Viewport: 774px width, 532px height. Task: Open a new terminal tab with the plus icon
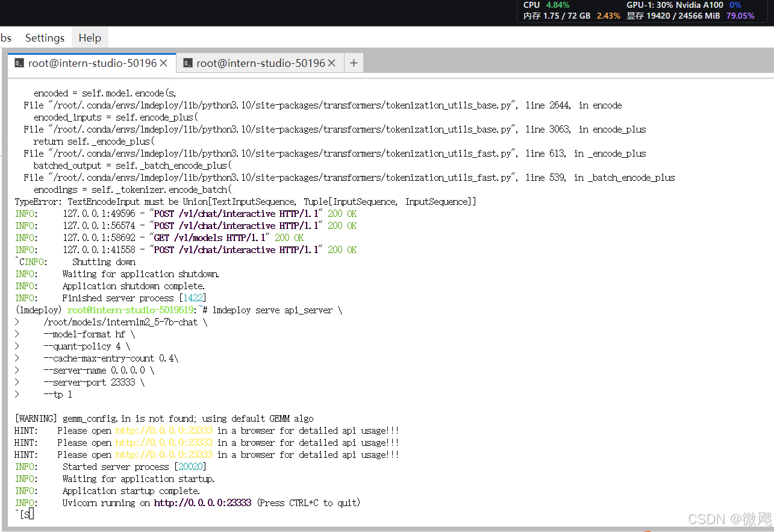click(354, 62)
